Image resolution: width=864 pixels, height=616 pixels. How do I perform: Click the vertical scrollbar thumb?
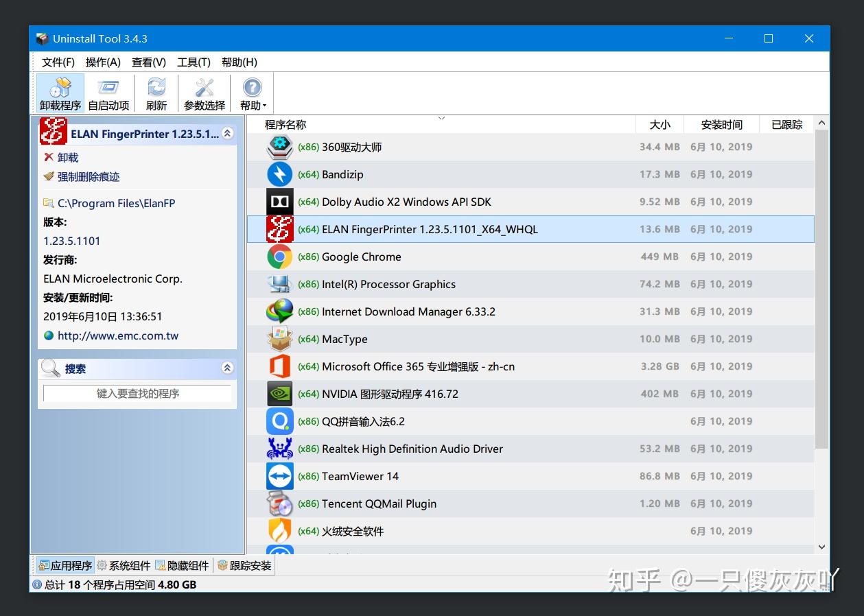click(822, 288)
